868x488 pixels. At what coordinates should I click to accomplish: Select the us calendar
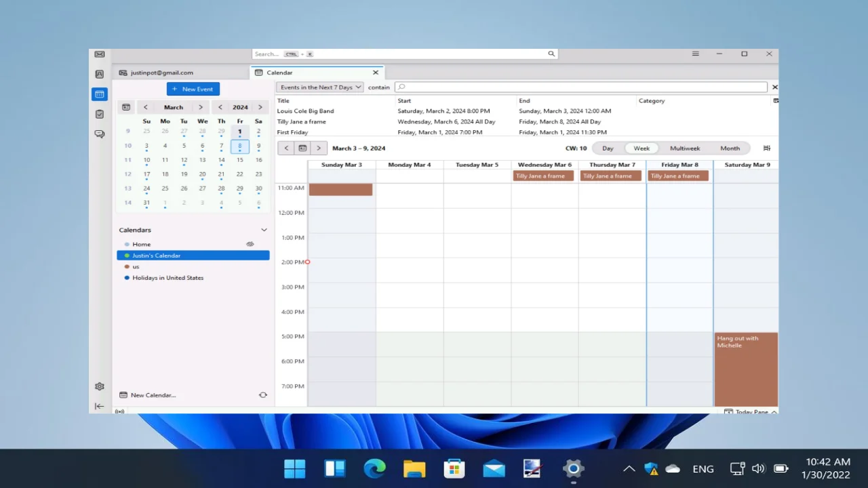point(193,266)
